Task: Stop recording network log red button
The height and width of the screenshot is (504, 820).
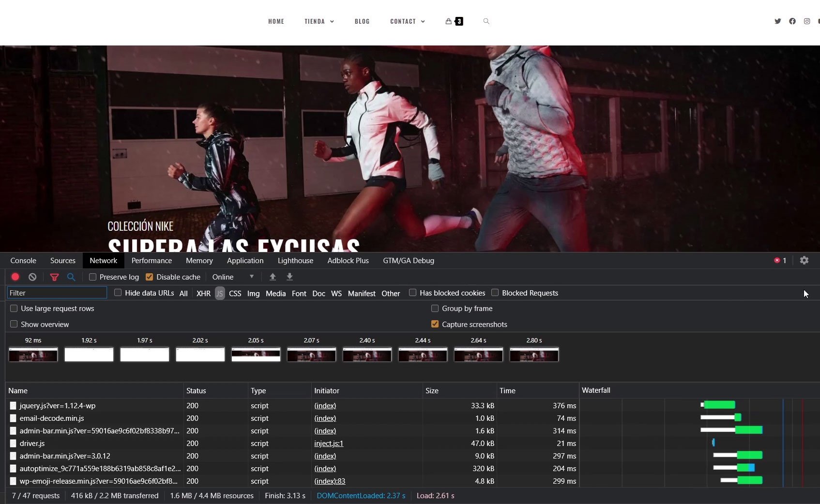Action: (15, 277)
